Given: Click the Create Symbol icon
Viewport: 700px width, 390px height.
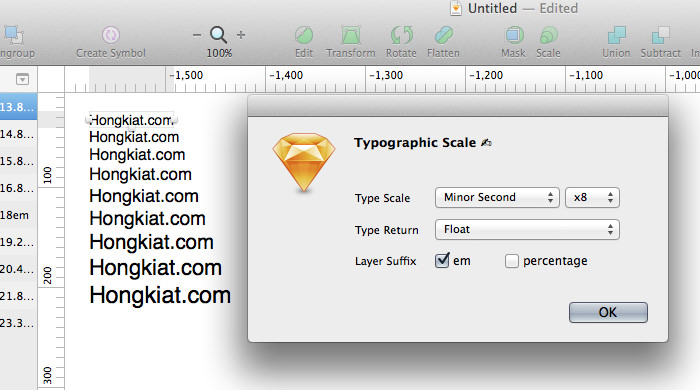Looking at the screenshot, I should click(111, 35).
